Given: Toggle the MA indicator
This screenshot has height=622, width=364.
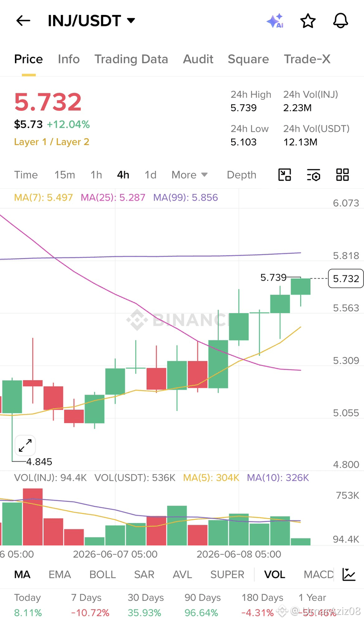Looking at the screenshot, I should 22,574.
